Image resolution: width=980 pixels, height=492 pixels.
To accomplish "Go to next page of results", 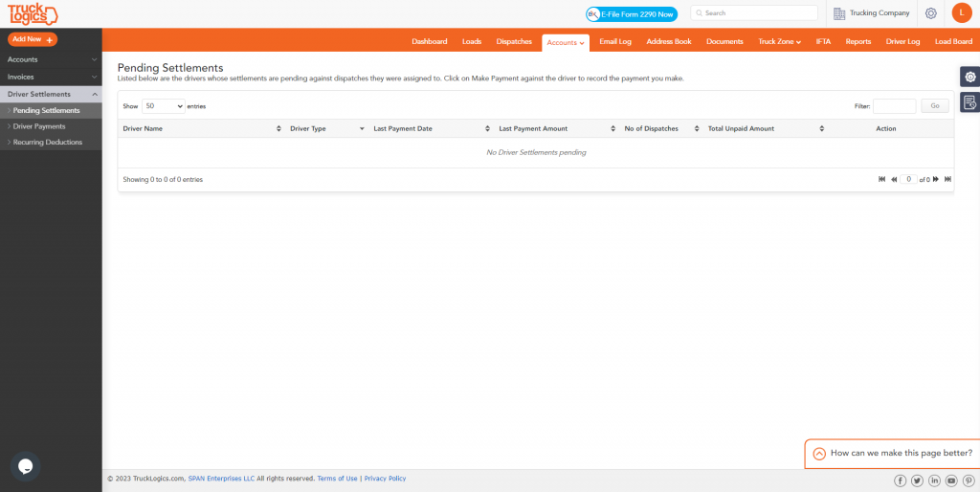I will coord(936,179).
